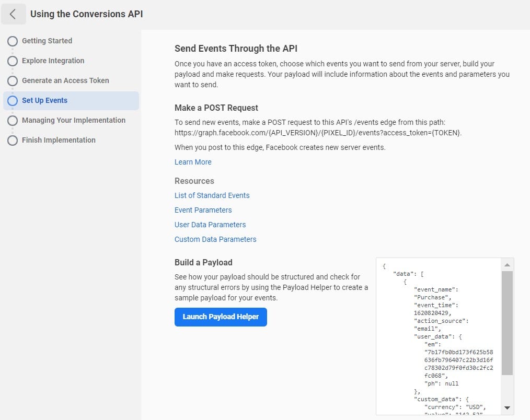This screenshot has height=420, width=530.
Task: Open the Event Parameters link
Action: 203,210
